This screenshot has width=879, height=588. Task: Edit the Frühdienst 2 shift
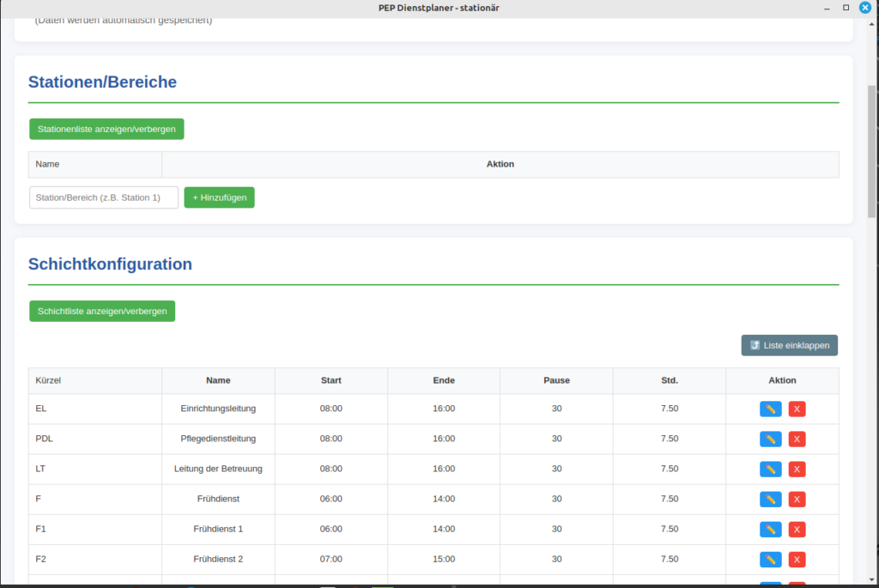click(x=770, y=559)
